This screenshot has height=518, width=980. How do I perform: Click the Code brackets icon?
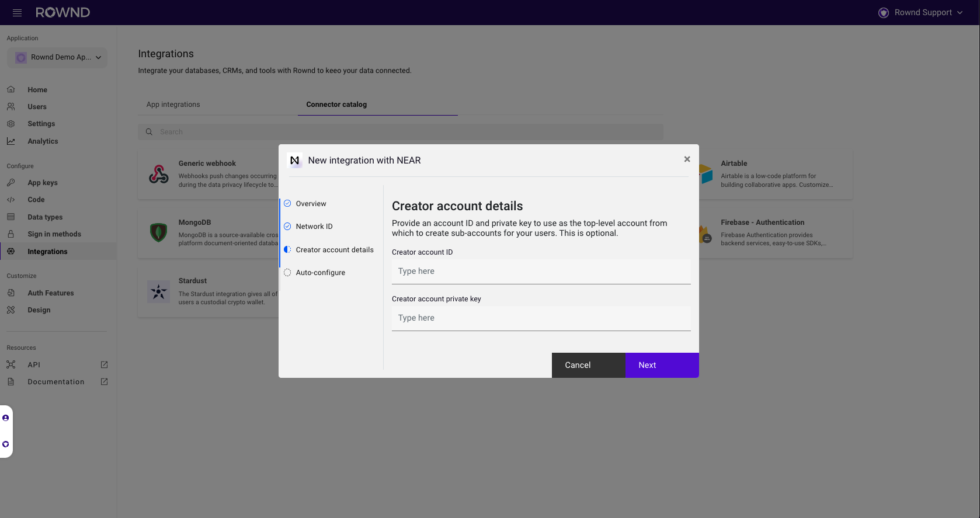[11, 200]
